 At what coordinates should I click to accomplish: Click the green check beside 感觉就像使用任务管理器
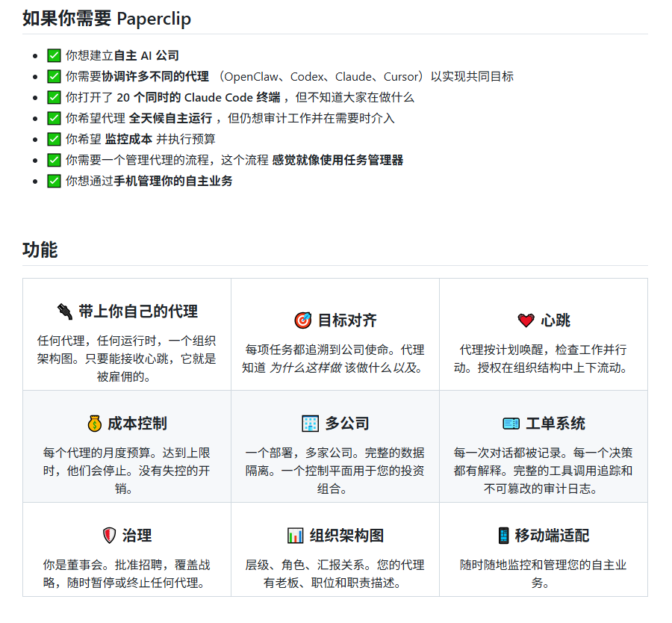coord(54,161)
